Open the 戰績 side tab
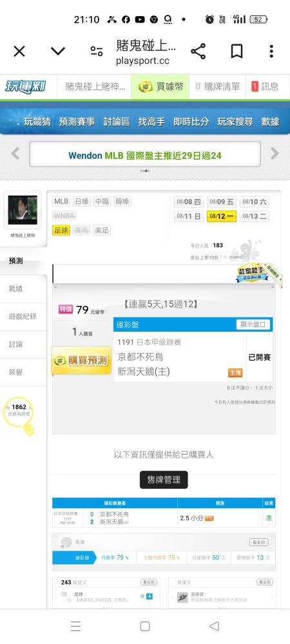290x644 pixels. click(x=16, y=289)
